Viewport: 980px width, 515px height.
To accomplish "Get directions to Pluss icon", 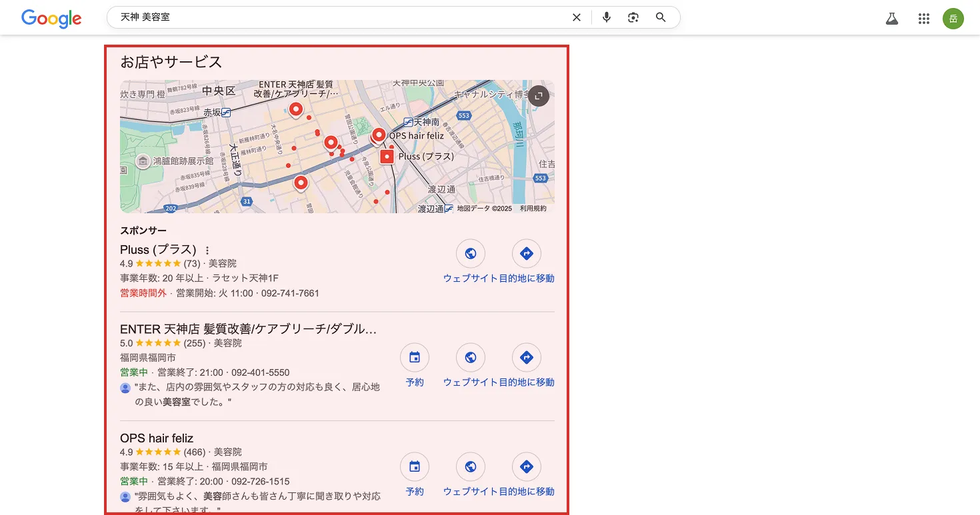I will pyautogui.click(x=527, y=254).
